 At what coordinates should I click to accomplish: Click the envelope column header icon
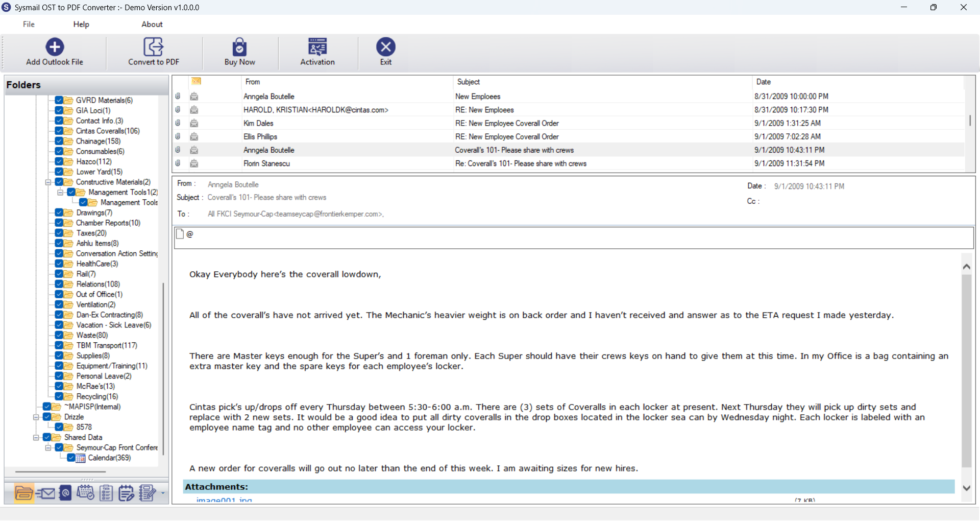[197, 81]
